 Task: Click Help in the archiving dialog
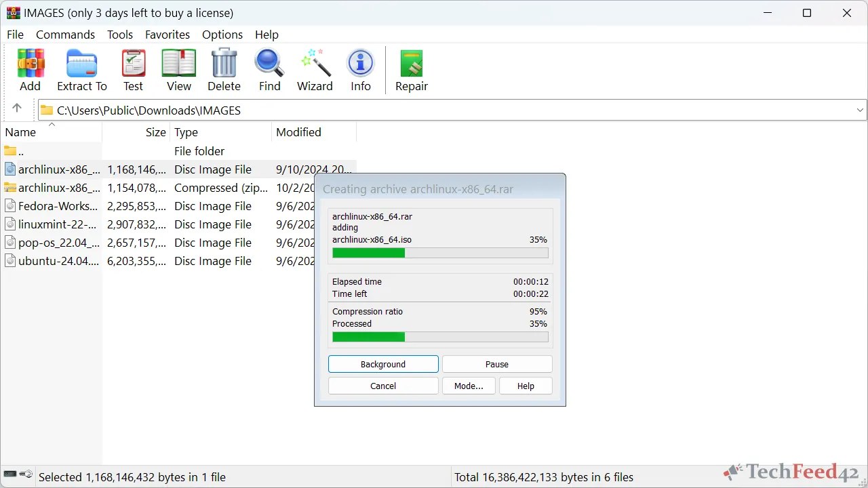[526, 386]
